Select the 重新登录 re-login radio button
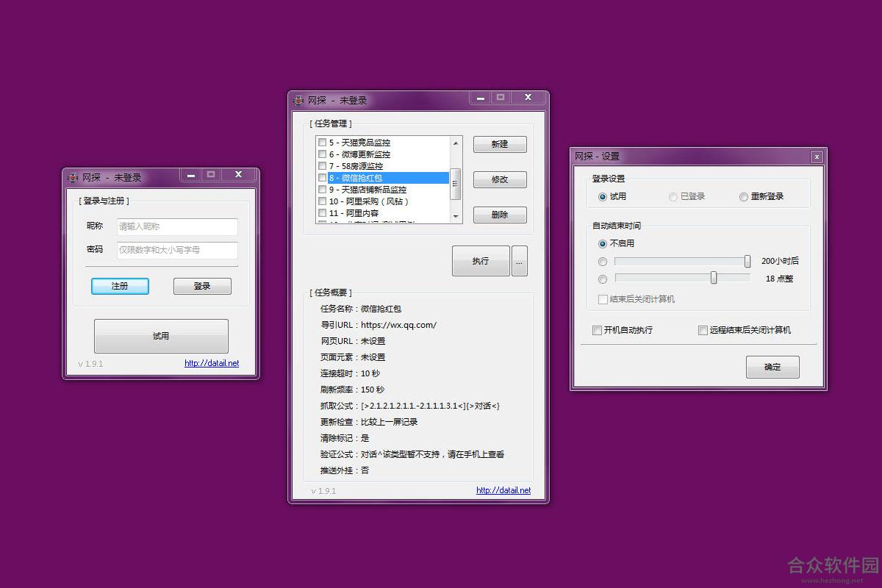Viewport: 882px width, 588px height. 744,197
